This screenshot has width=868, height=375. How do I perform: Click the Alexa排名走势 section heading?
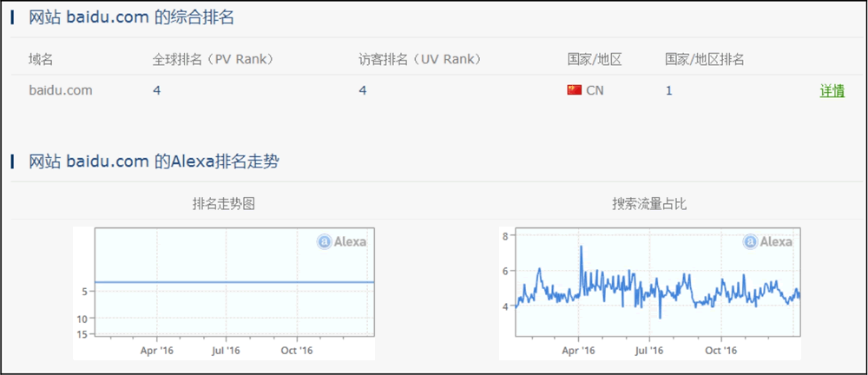[154, 161]
